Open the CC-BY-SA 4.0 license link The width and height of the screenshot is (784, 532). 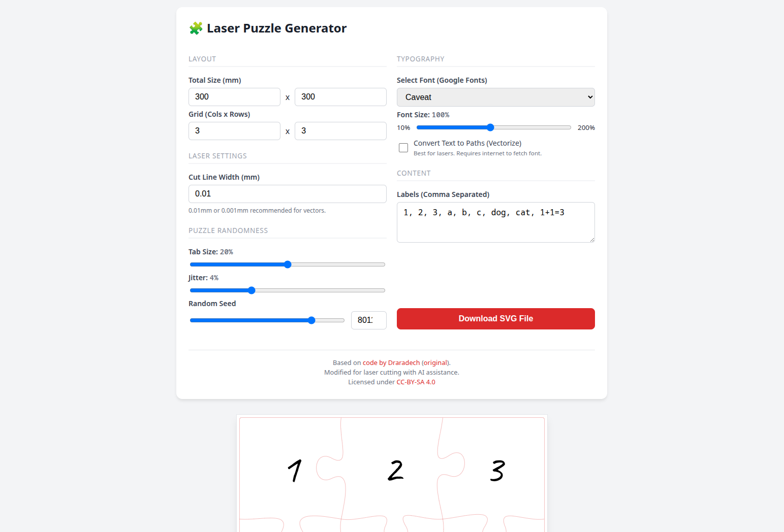416,382
